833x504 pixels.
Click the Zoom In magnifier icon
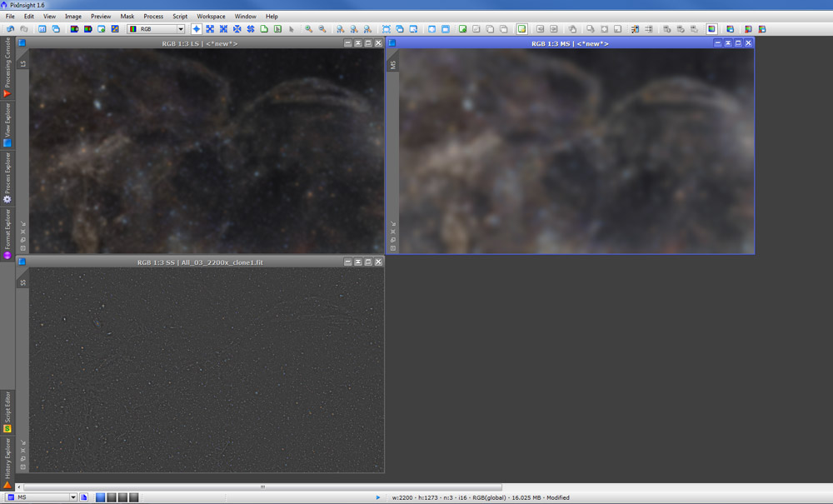pyautogui.click(x=309, y=29)
